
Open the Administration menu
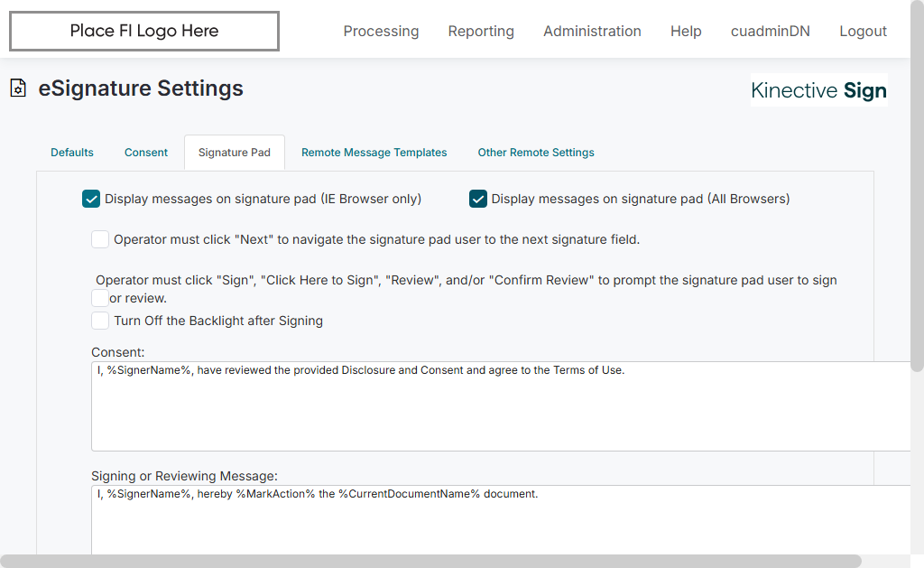[x=592, y=32]
